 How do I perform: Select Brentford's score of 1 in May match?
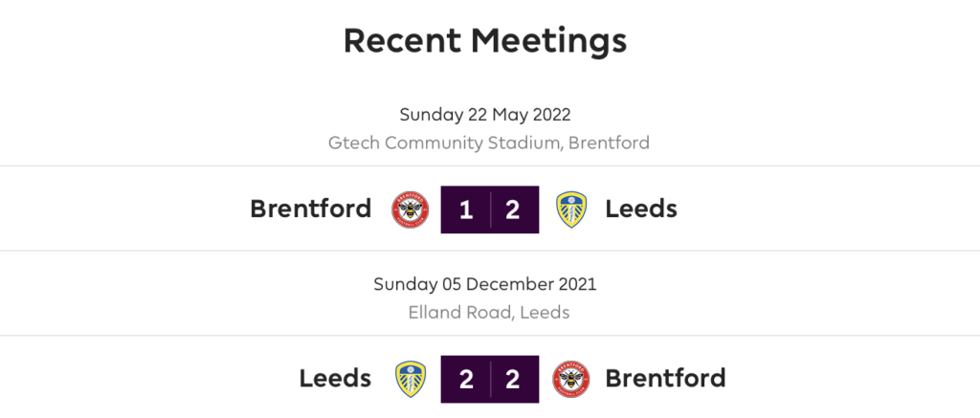[x=466, y=209]
